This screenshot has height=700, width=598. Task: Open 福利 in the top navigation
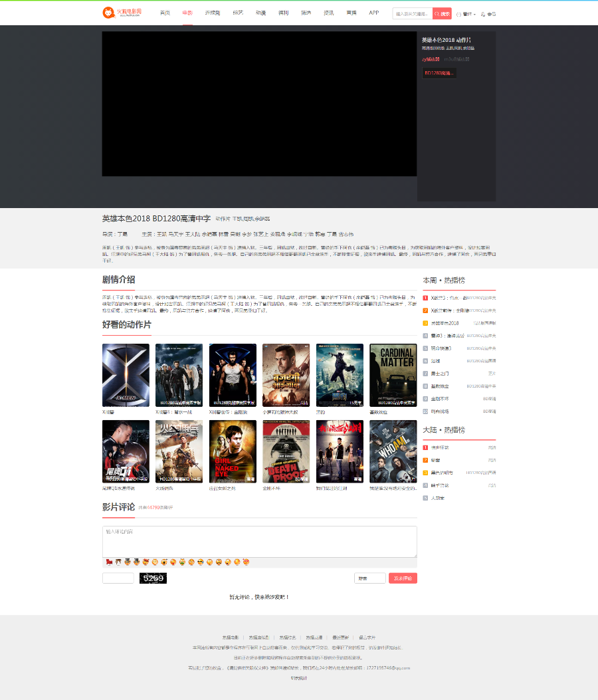coord(283,13)
